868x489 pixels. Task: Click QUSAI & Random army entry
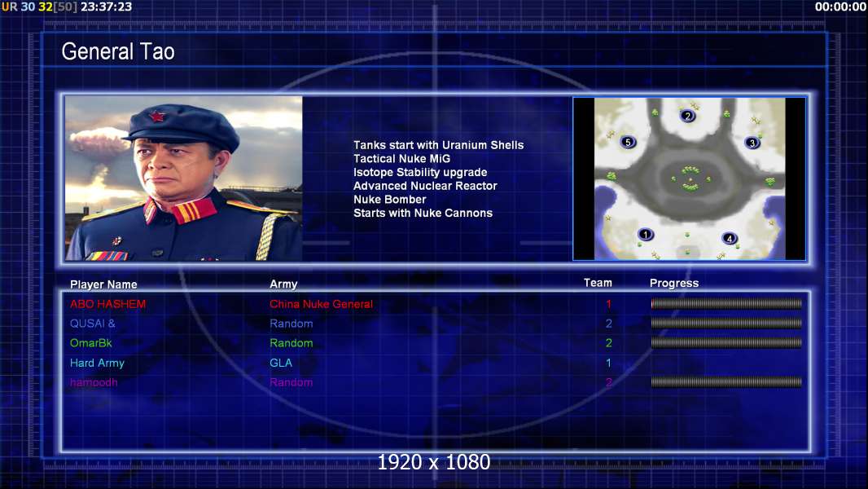click(x=292, y=324)
